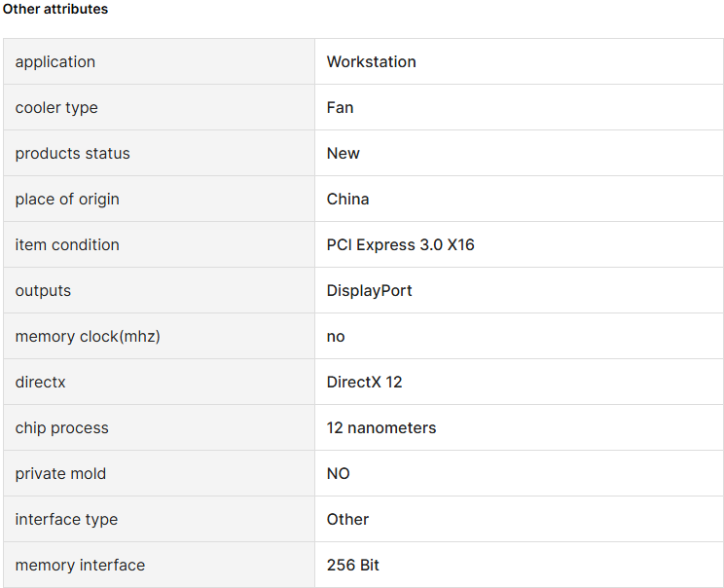Click the "item condition" label
The image size is (724, 588).
(67, 244)
